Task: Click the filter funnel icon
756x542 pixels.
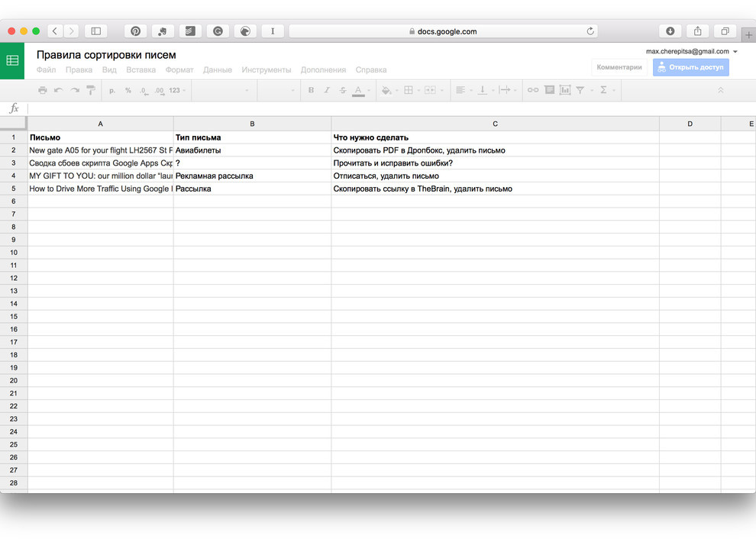Action: pyautogui.click(x=580, y=90)
